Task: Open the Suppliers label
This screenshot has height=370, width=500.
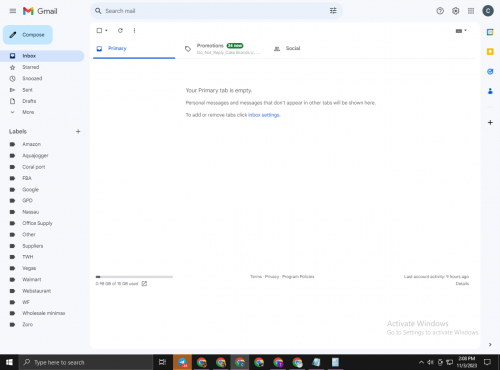Action: click(42, 246)
